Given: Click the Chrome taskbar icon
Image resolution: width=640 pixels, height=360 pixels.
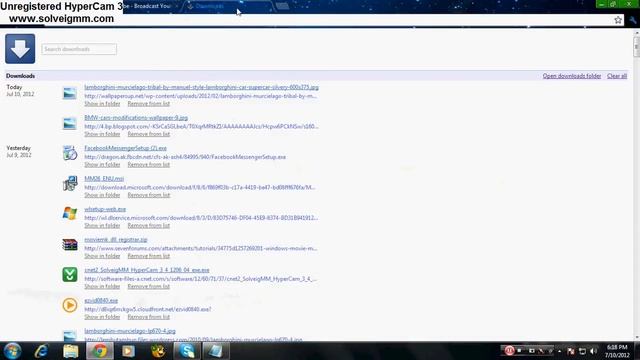Looking at the screenshot, I should click(x=100, y=351).
